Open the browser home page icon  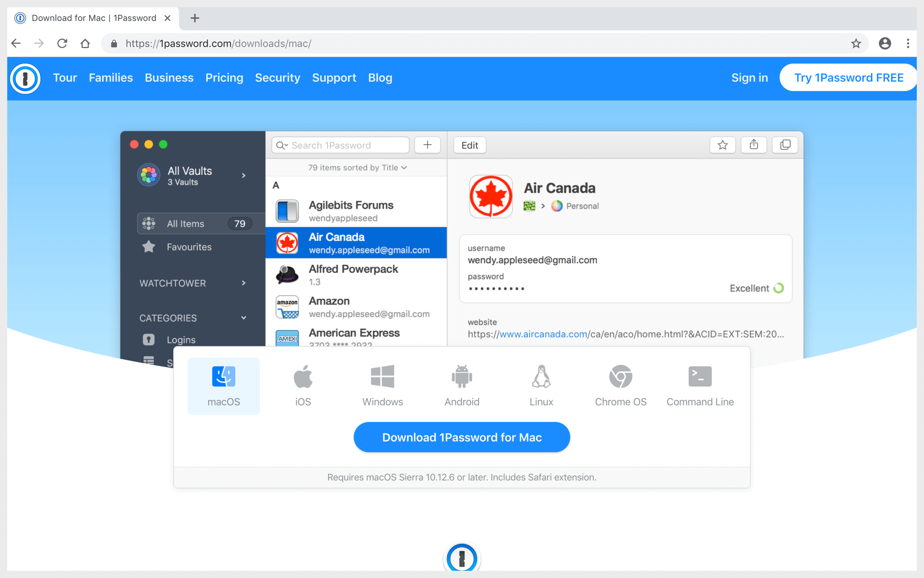85,43
